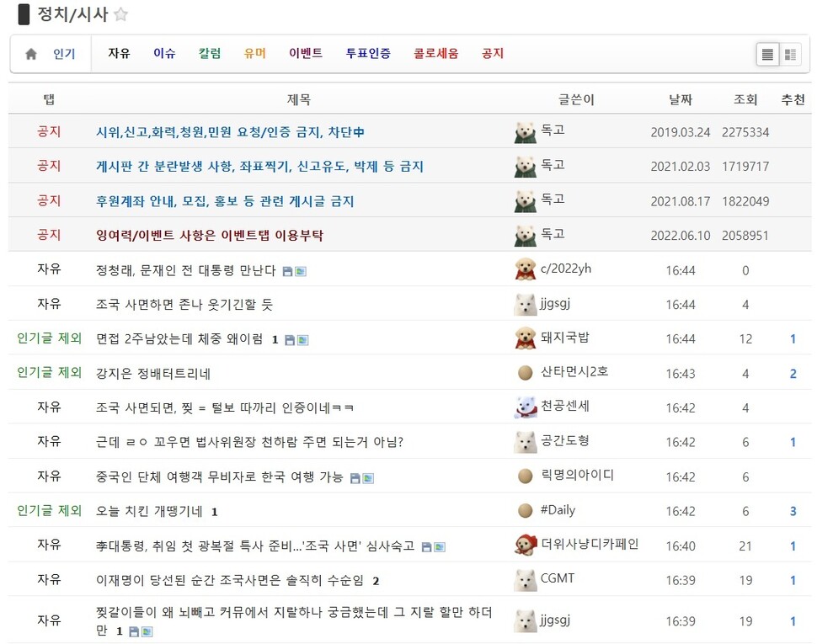Toggle the star to favorite the 정치/시사 board

click(x=121, y=13)
